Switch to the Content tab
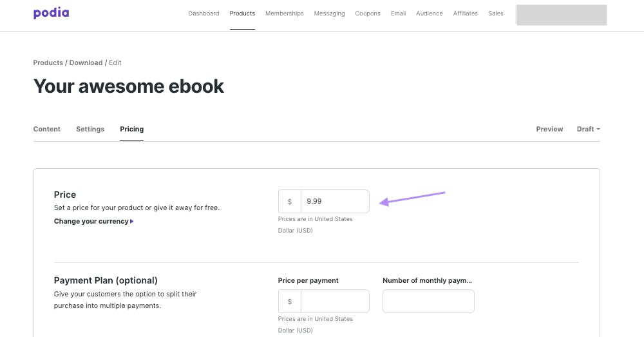The width and height of the screenshot is (644, 337). click(x=47, y=129)
